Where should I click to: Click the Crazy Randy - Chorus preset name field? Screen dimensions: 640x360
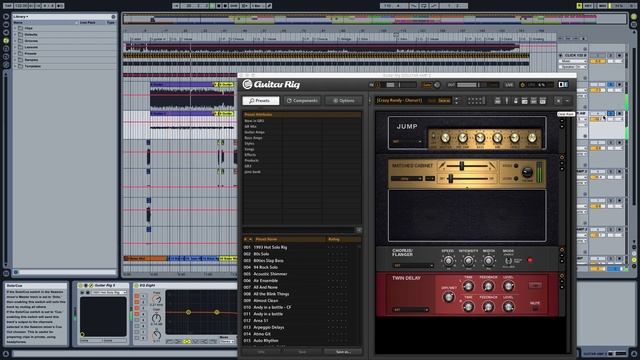pos(400,100)
